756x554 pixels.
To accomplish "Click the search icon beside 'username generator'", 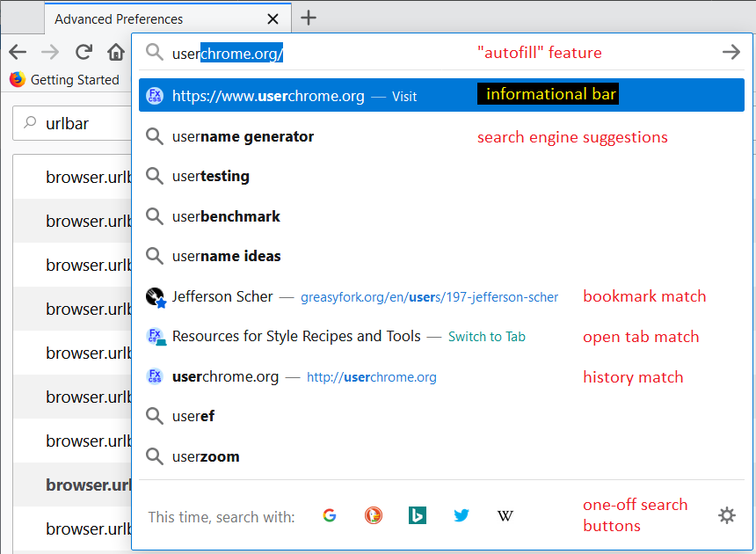I will tap(155, 136).
